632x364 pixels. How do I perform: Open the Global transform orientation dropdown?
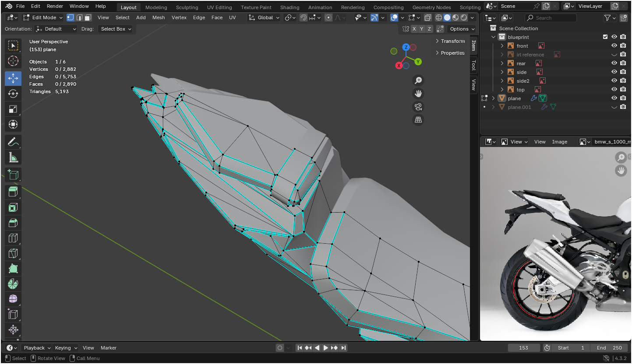pos(264,17)
